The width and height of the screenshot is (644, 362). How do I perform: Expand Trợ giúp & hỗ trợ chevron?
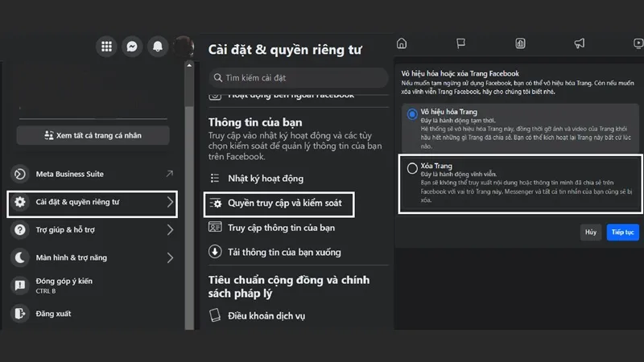tap(170, 230)
